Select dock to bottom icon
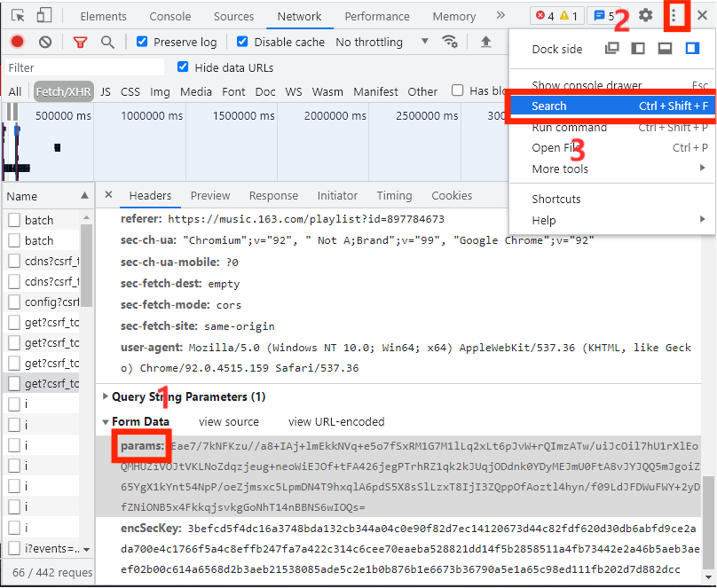717x588 pixels. click(665, 50)
